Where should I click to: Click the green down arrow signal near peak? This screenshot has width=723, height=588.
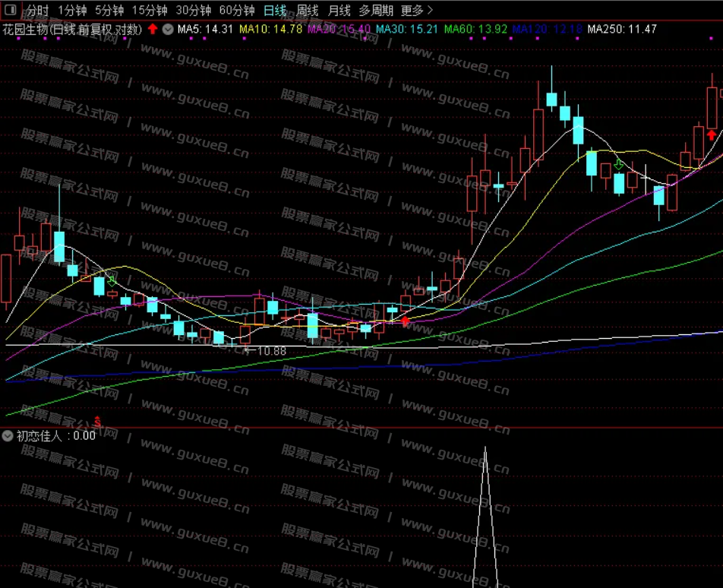point(619,164)
